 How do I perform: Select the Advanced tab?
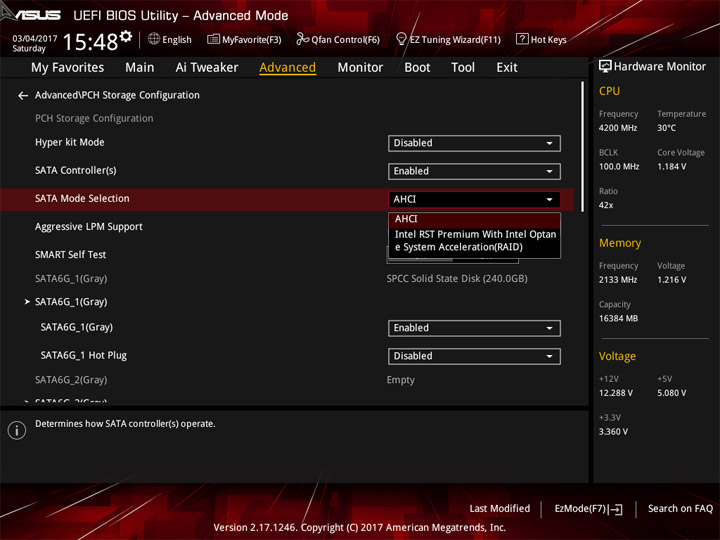(x=287, y=68)
